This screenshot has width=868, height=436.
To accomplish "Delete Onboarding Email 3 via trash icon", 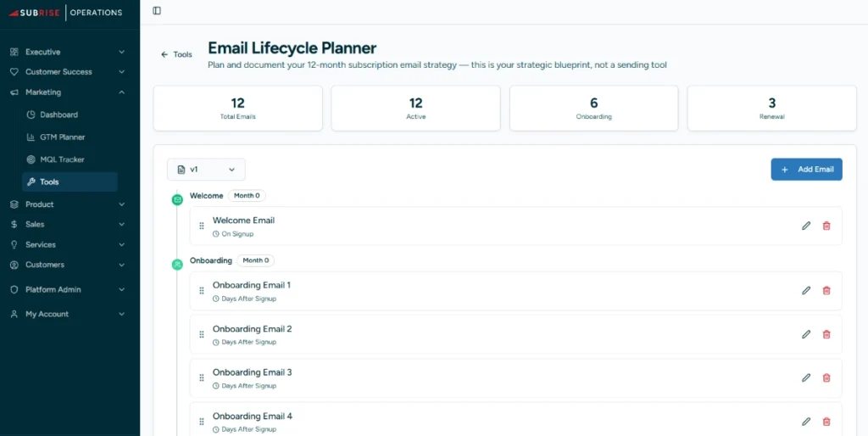I will pos(826,377).
